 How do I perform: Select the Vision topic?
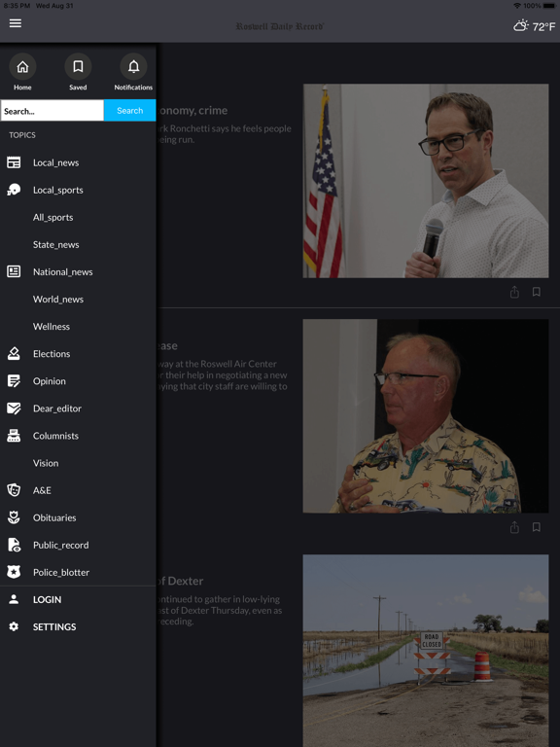46,463
